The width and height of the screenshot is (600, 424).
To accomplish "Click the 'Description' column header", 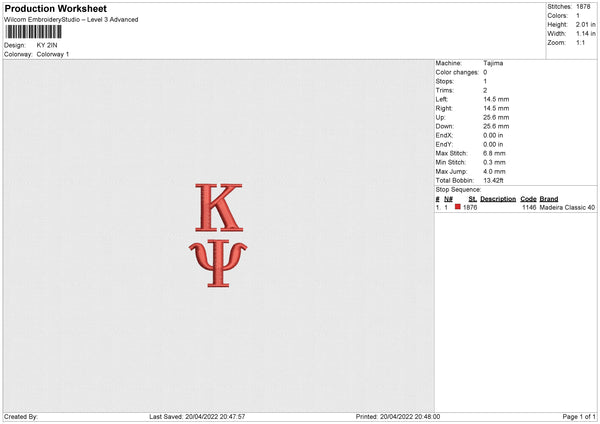I will pyautogui.click(x=498, y=199).
